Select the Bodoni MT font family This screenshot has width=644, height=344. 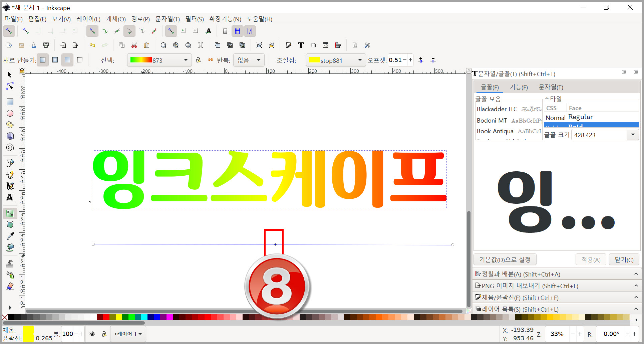pyautogui.click(x=509, y=120)
